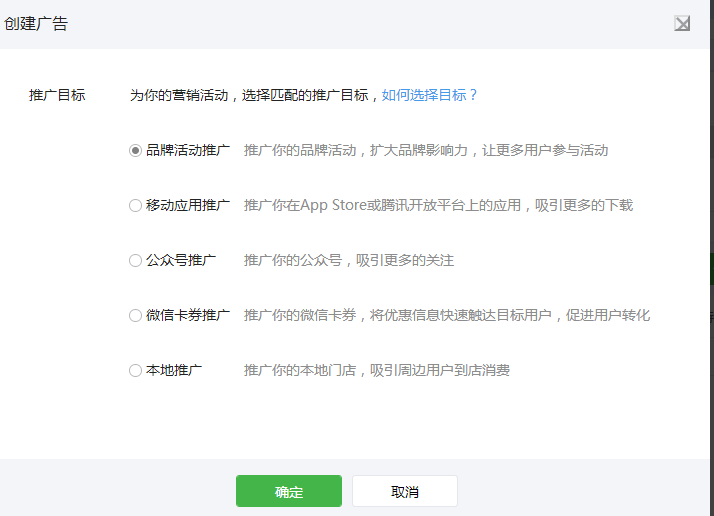
Task: Click the description 推广你的公众号，吸引更多的关注
Action: point(349,261)
